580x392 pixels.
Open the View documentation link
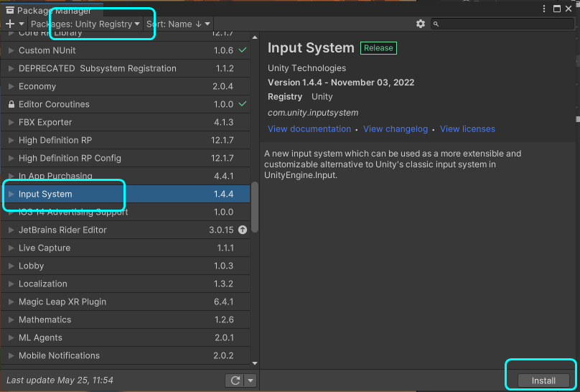[x=309, y=129]
